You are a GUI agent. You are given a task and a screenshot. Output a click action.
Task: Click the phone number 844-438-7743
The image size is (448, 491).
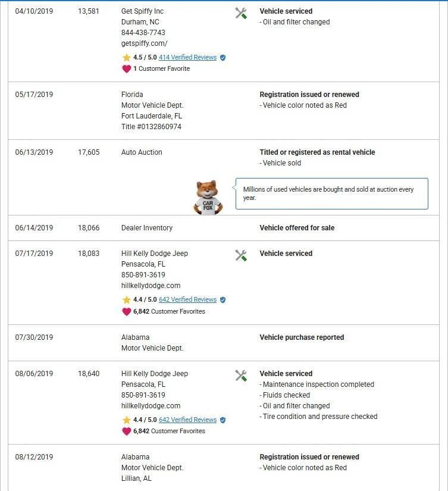143,33
